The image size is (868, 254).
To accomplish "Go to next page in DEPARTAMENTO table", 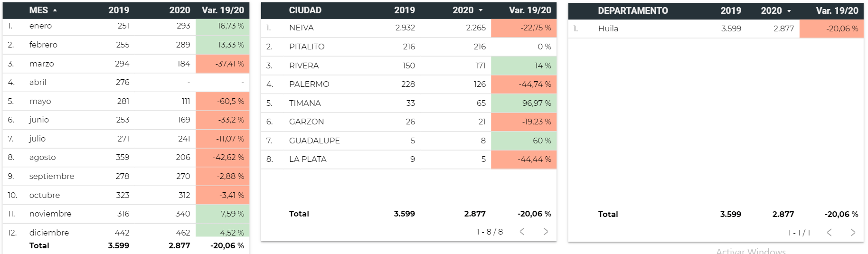I will pyautogui.click(x=853, y=233).
